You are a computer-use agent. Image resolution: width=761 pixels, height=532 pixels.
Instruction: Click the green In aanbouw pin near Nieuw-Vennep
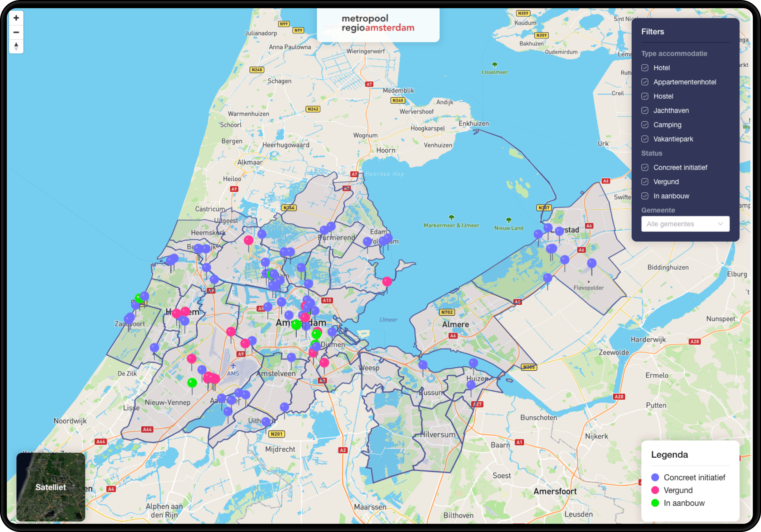[192, 383]
